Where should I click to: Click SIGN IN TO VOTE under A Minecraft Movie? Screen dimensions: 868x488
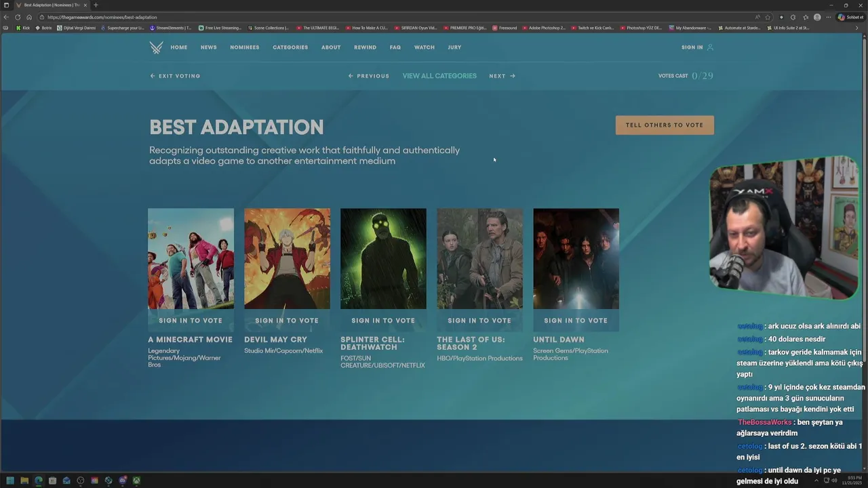coord(191,321)
